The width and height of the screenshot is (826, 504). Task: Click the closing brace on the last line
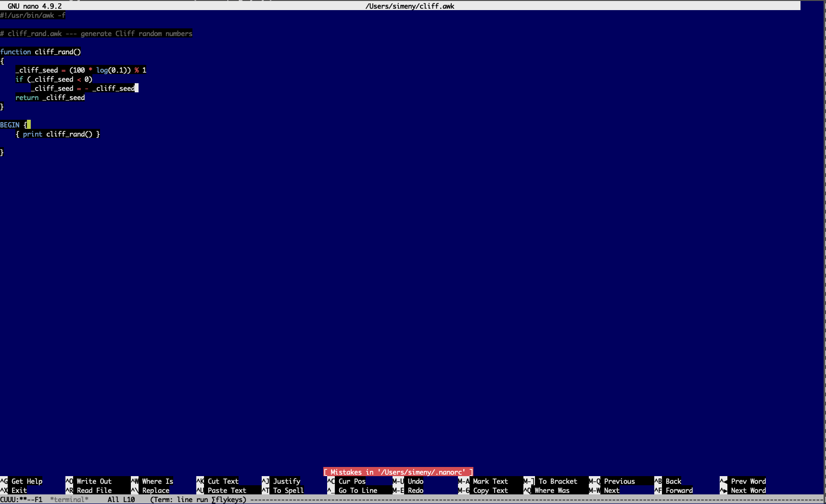(2, 152)
